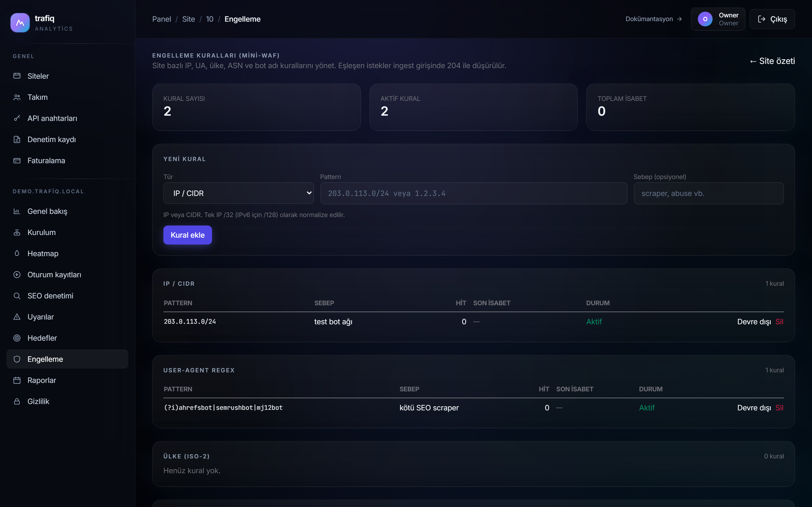Disable the 203.0.113.0/24 rule via Devre dışı

pyautogui.click(x=754, y=322)
